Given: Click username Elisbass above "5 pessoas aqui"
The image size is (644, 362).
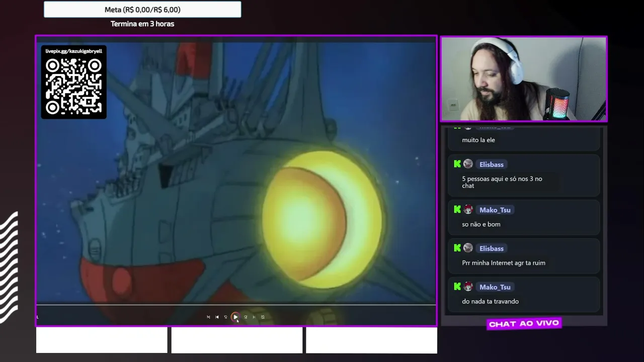Looking at the screenshot, I should coord(492,164).
